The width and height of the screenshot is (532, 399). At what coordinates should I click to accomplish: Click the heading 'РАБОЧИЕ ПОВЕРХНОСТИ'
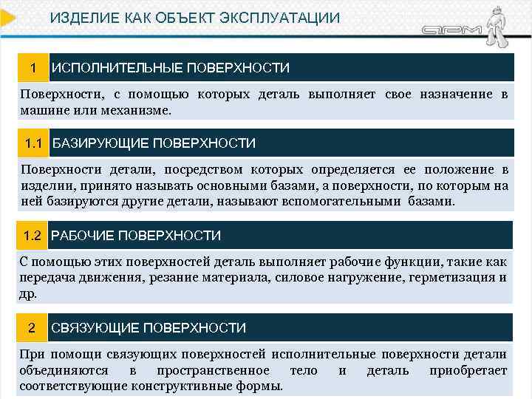pos(136,236)
